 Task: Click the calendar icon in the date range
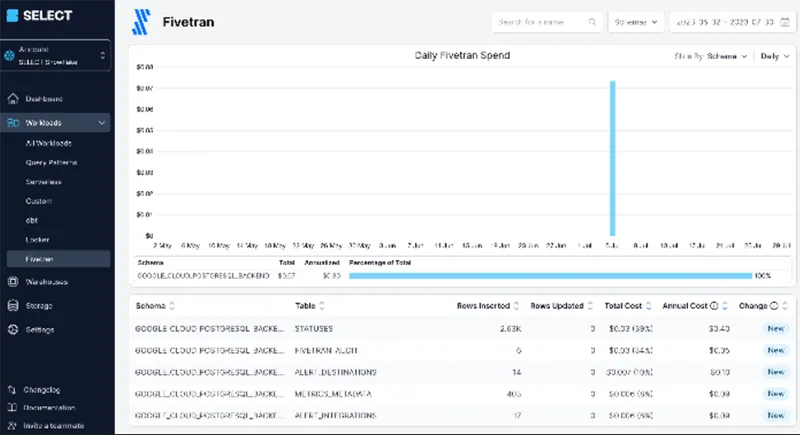tap(785, 22)
